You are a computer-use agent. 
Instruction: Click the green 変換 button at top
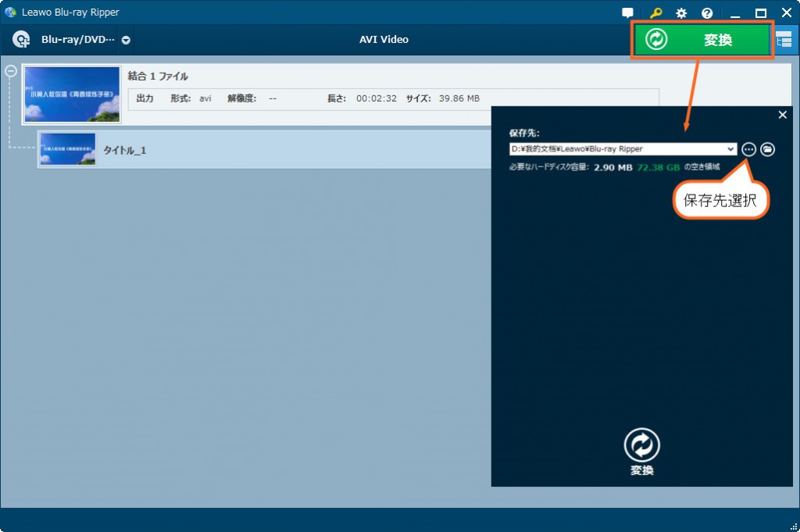point(701,39)
